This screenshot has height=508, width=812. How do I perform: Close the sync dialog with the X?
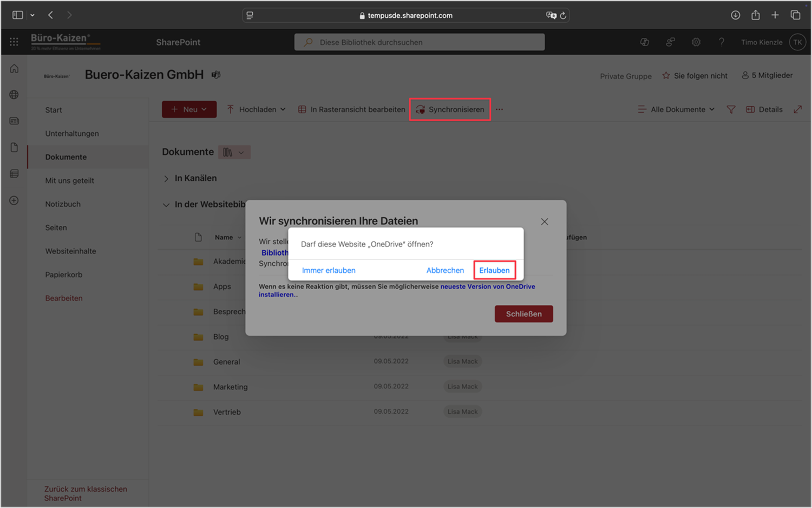545,222
